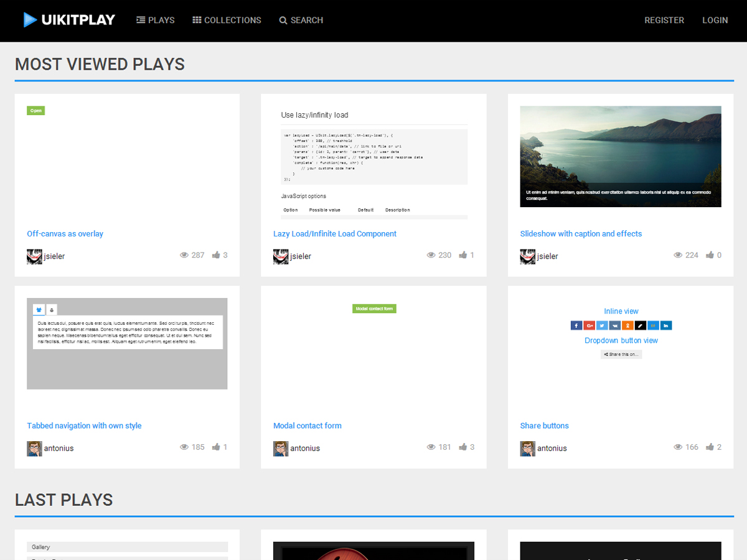Click the Login link
Image resolution: width=747 pixels, height=560 pixels.
[715, 20]
